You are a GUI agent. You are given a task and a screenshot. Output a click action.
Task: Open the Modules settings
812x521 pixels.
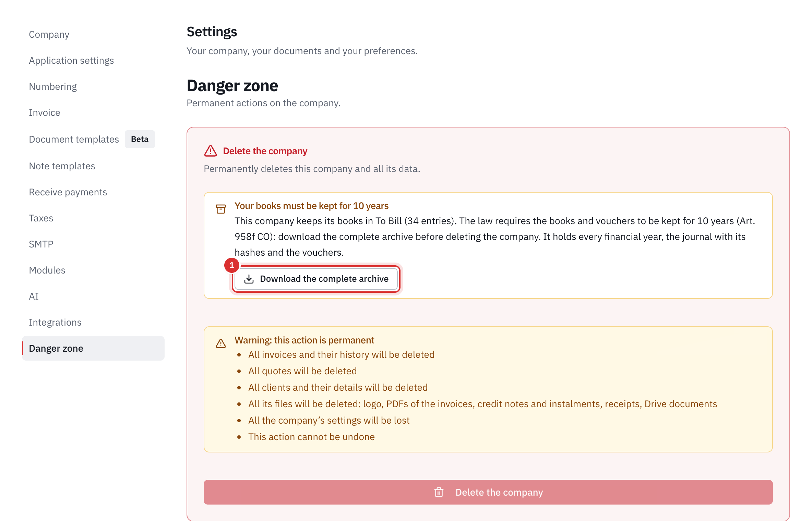47,270
